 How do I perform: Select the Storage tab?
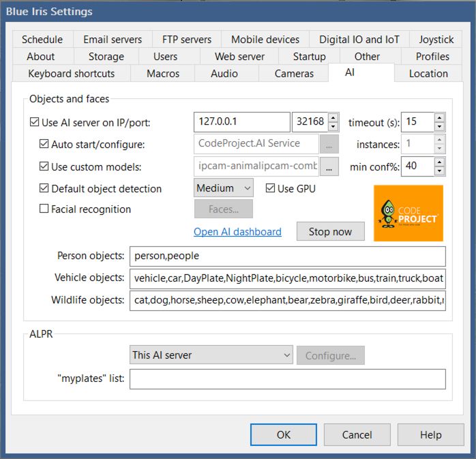click(106, 57)
